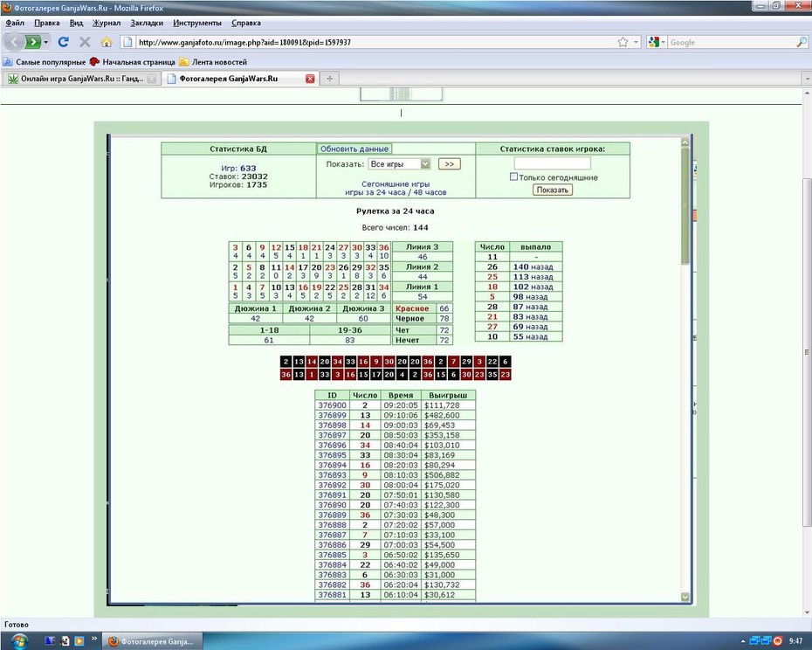This screenshot has height=650, width=812.
Task: Open the Журнал menu
Action: (107, 23)
